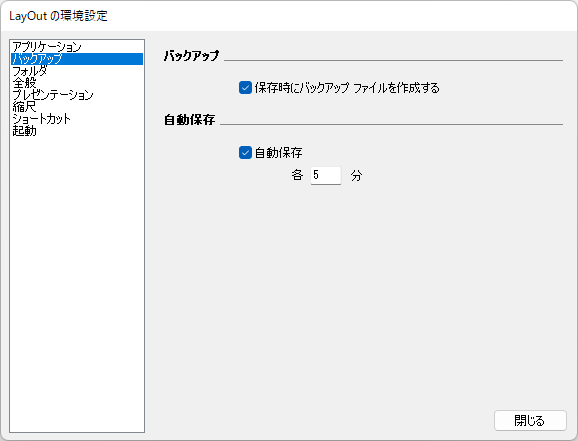The image size is (578, 441).
Task: Open the 起動 preferences category
Action: tap(77, 131)
